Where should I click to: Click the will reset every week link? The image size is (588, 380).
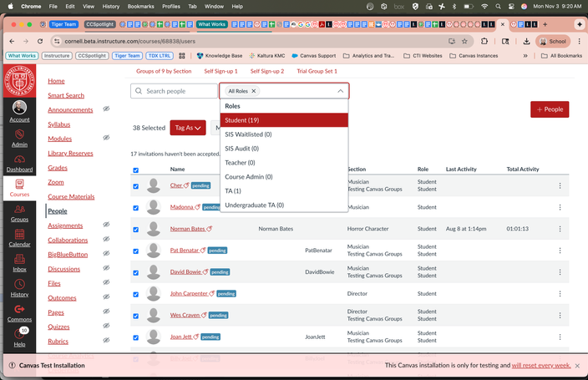pos(540,365)
